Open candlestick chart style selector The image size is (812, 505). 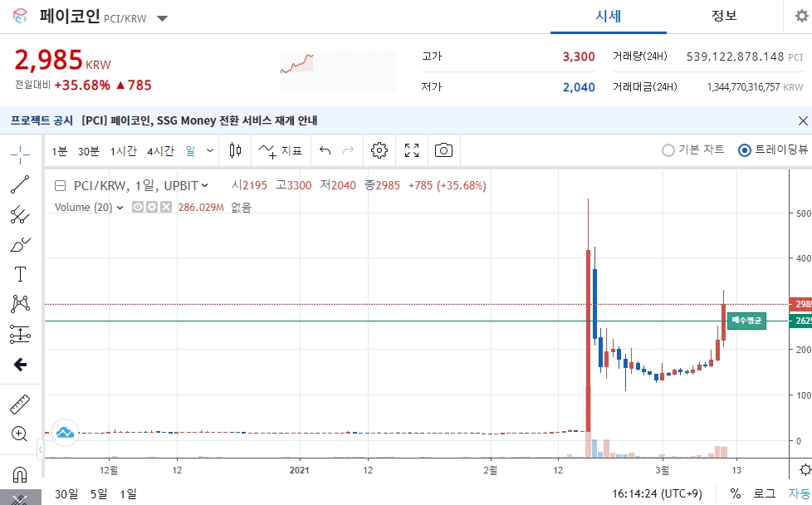click(235, 150)
